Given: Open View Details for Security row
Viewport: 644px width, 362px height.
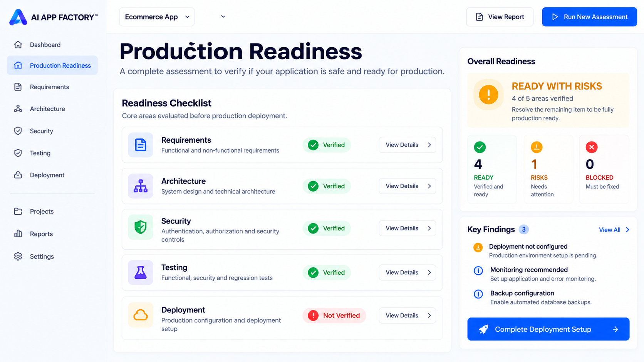Looking at the screenshot, I should tap(408, 229).
